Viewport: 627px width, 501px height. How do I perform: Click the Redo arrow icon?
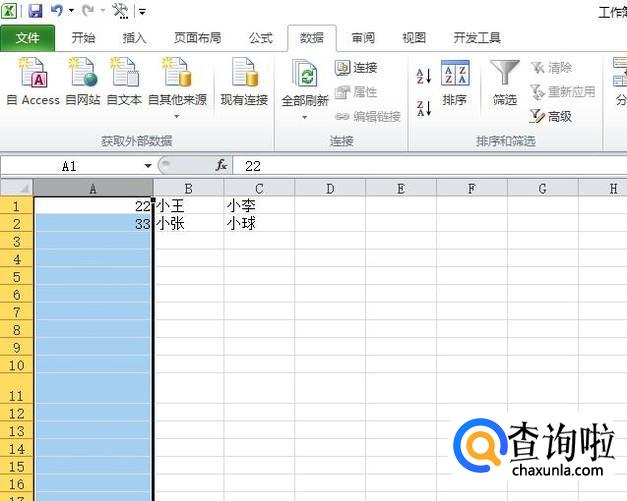(x=87, y=10)
